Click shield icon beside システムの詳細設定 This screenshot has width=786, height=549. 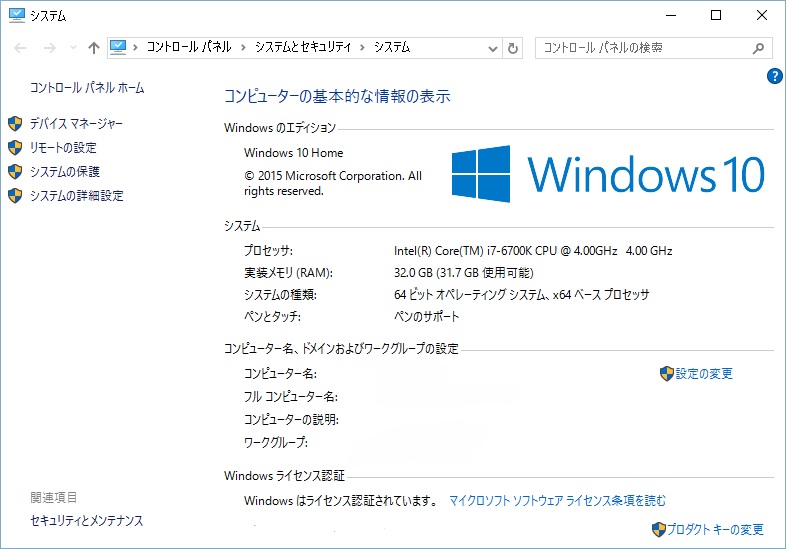[15, 196]
